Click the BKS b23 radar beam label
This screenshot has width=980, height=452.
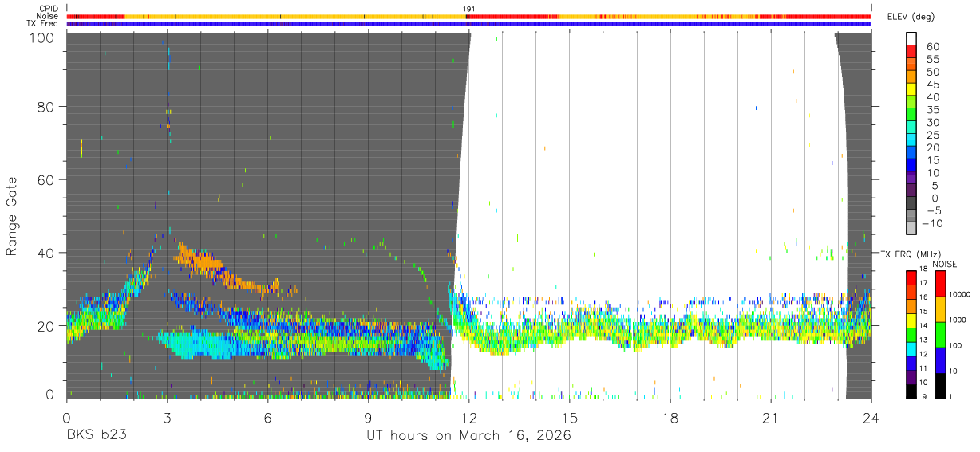[96, 436]
